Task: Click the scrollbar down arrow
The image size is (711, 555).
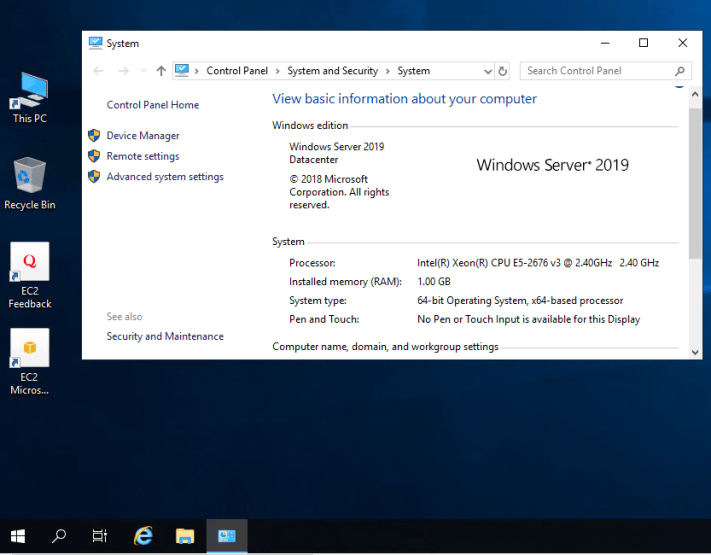Action: (695, 351)
